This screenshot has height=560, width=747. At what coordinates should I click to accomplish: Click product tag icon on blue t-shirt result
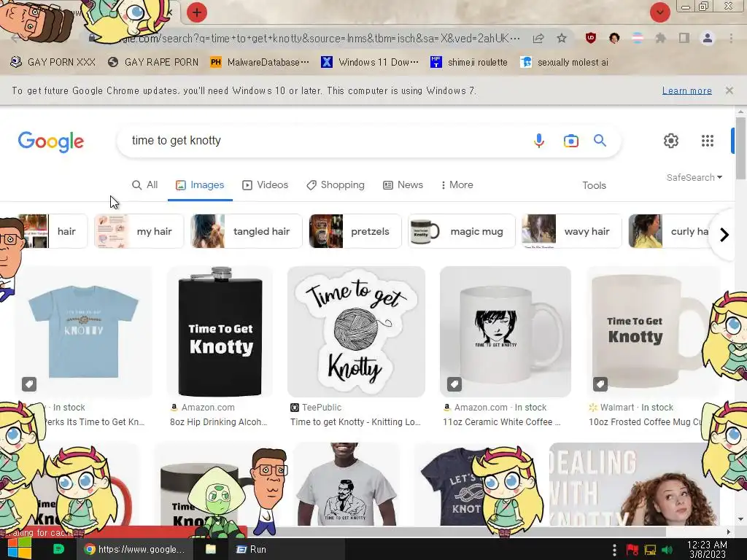tap(29, 384)
